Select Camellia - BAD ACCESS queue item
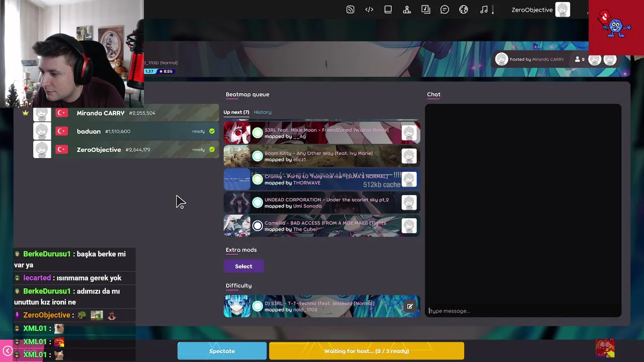 pos(321,226)
